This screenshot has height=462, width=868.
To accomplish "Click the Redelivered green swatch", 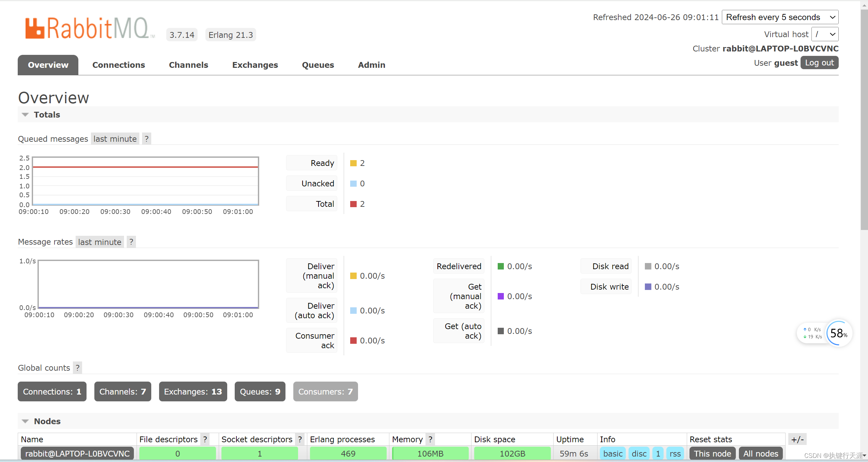I will pos(500,266).
